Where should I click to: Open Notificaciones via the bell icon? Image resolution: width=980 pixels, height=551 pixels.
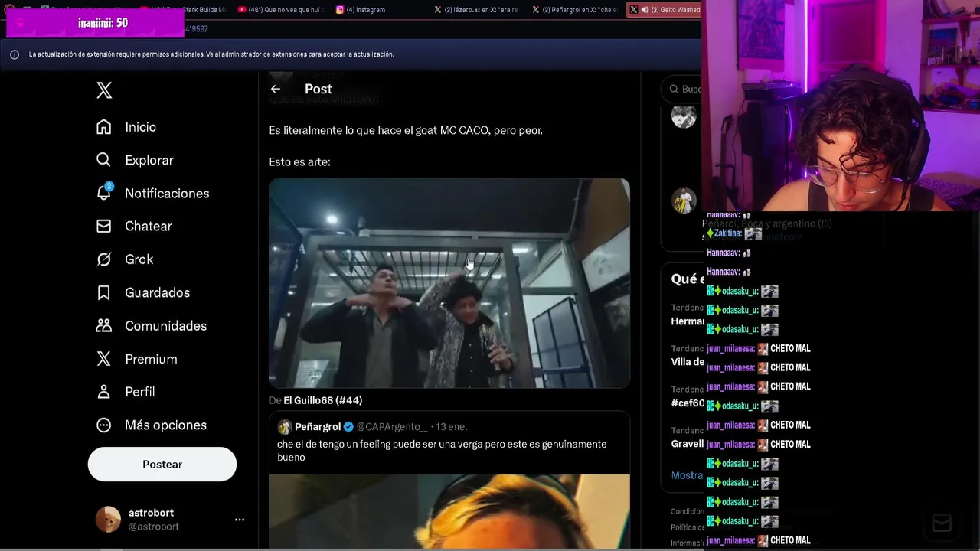[104, 193]
